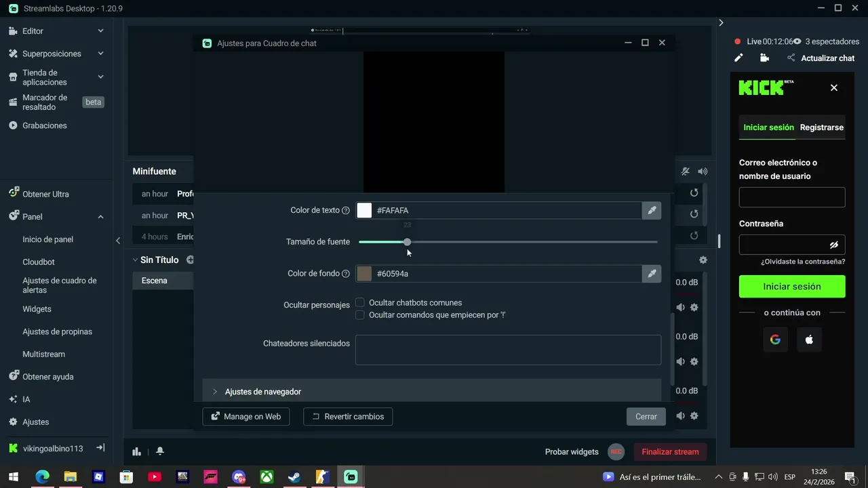This screenshot has height=488, width=868.
Task: Open the eyedropper for Color de texto
Action: pyautogui.click(x=652, y=210)
